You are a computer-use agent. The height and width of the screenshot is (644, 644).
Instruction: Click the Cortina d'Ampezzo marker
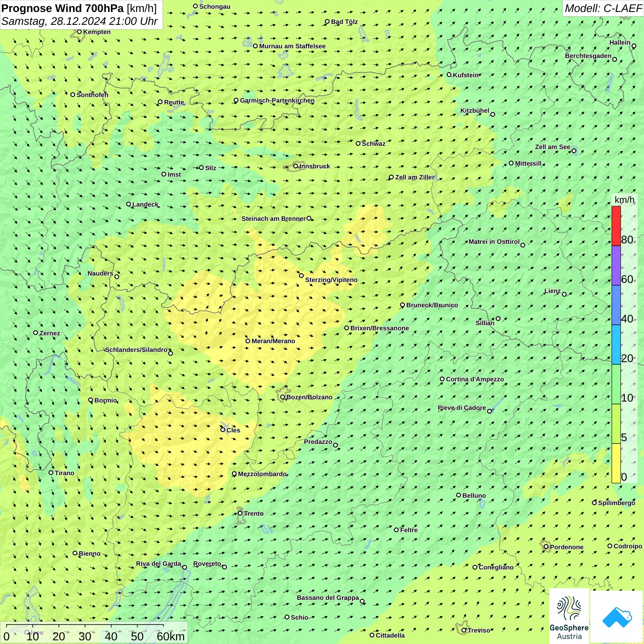[x=442, y=379]
